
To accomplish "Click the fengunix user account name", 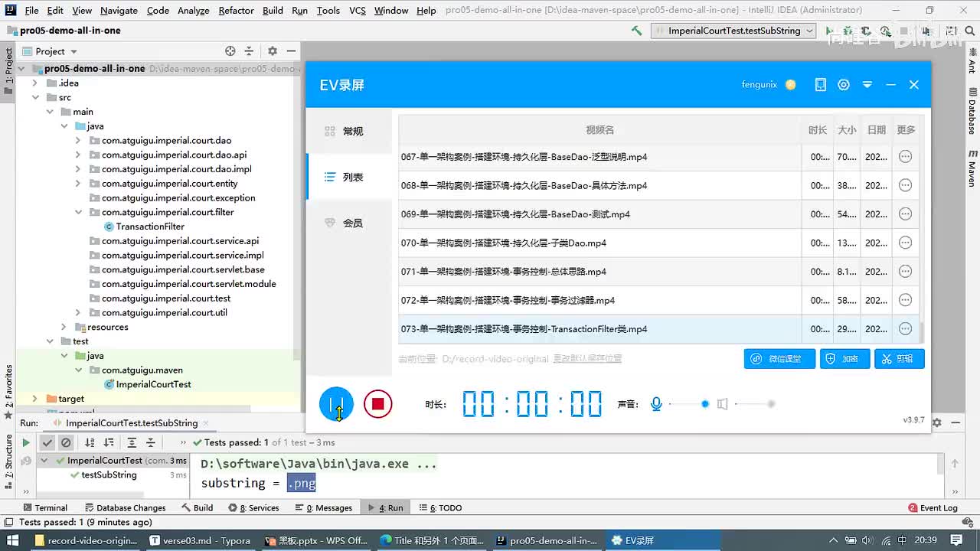I will (x=759, y=85).
